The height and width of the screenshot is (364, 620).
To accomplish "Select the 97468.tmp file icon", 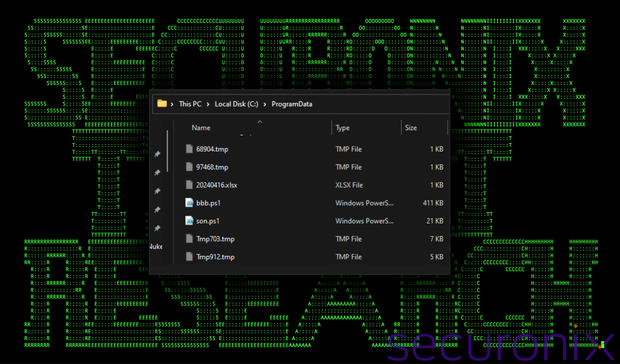I will click(x=189, y=167).
